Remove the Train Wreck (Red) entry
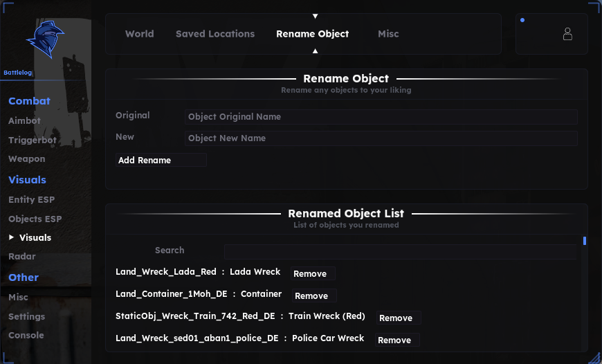This screenshot has height=364, width=602. point(399,318)
